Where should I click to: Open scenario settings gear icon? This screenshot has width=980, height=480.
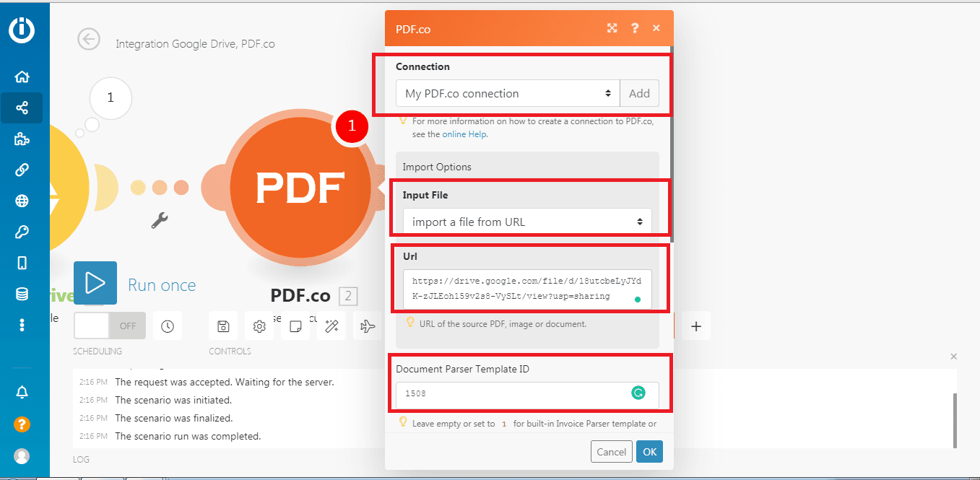tap(259, 326)
